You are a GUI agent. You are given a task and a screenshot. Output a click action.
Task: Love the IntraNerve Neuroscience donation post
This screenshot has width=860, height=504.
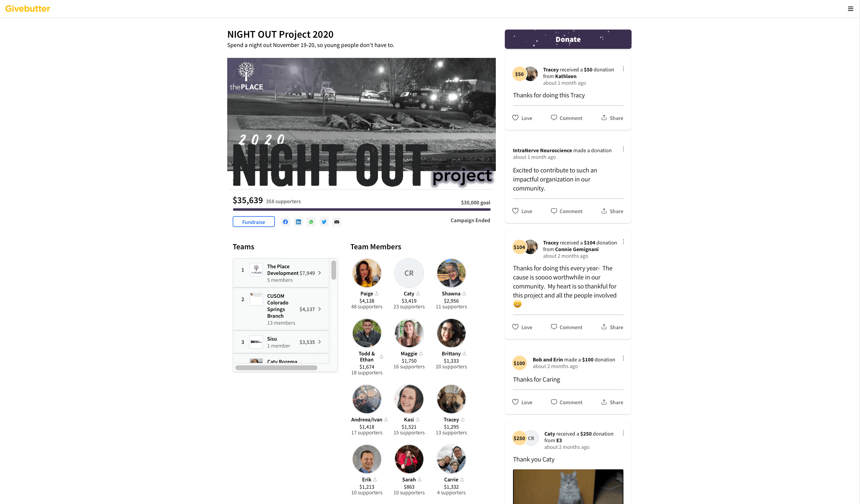(x=522, y=211)
